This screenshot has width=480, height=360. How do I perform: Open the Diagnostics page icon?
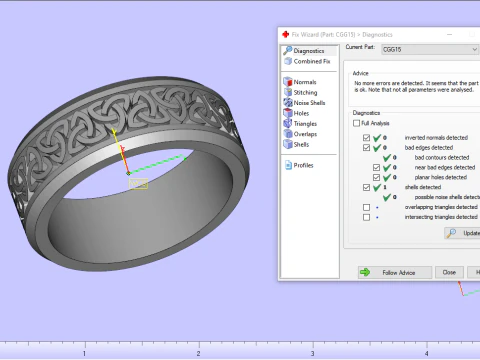click(287, 51)
